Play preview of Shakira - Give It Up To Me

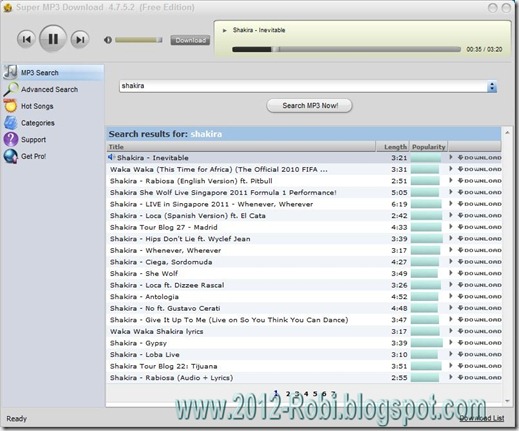point(451,319)
